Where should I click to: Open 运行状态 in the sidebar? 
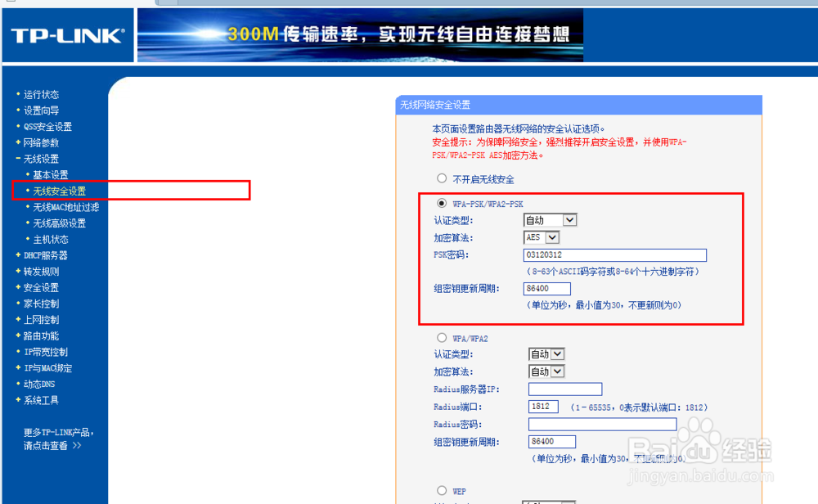point(41,94)
